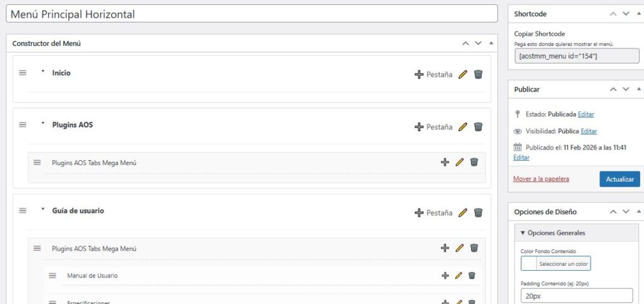Collapse the Plugins AOS menu item
644x304 pixels.
[x=43, y=124]
